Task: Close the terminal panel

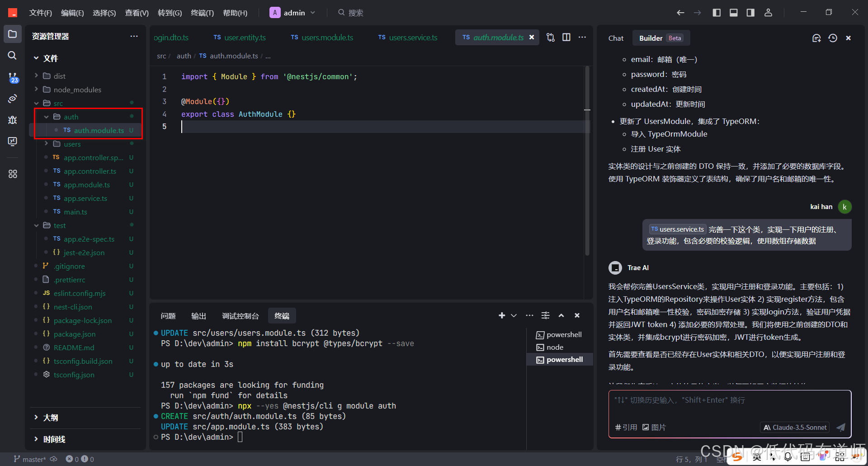Action: tap(577, 315)
